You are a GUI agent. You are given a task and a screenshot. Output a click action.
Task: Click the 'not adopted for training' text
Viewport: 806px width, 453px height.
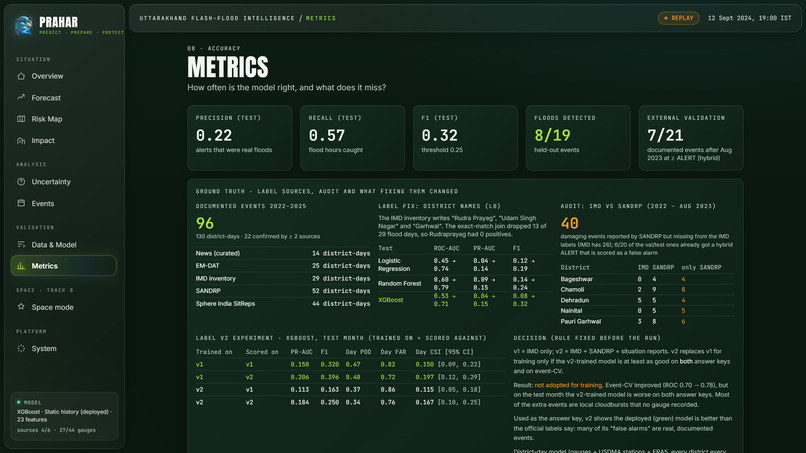[568, 385]
